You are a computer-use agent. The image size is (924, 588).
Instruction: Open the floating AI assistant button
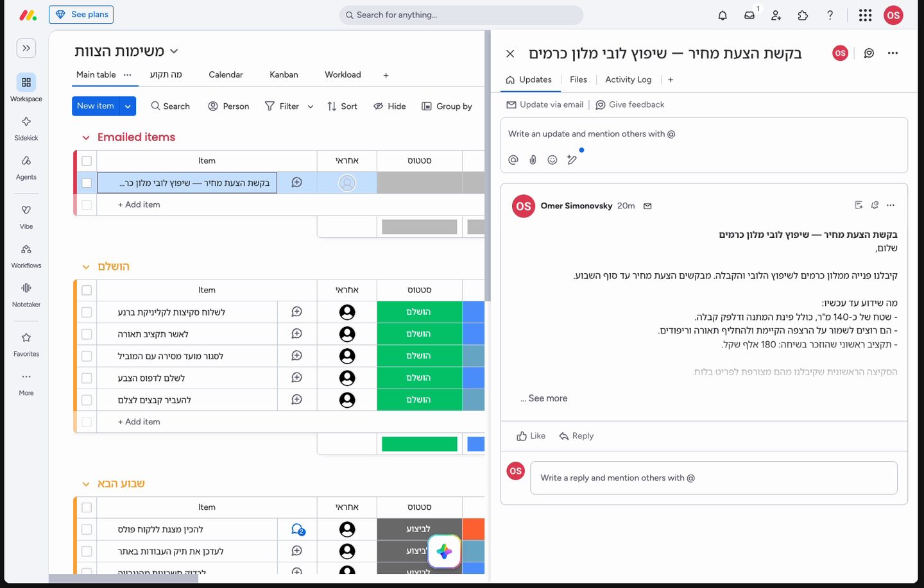pyautogui.click(x=444, y=551)
